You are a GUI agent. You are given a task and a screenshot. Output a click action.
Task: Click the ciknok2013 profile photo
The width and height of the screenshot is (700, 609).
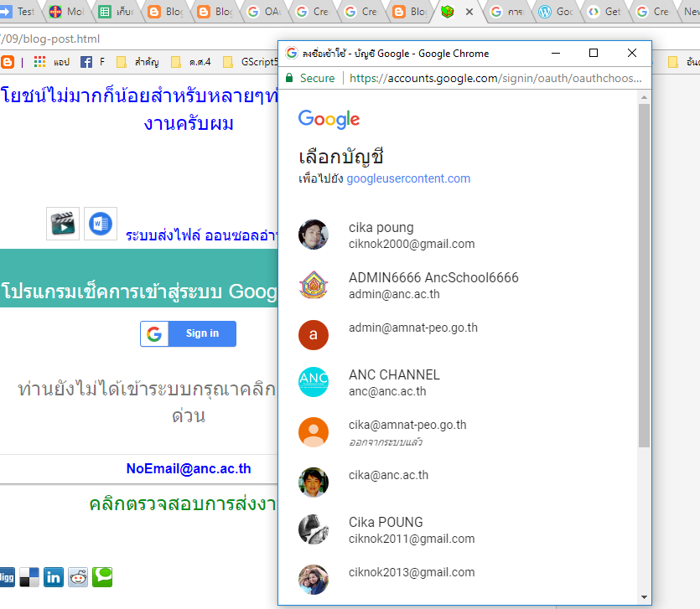tap(314, 580)
